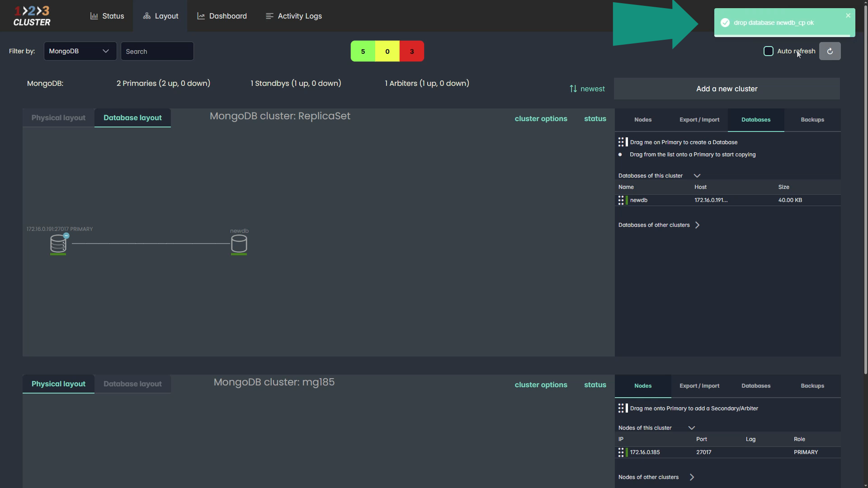Switch mg185 to Database layout tab
This screenshot has height=488, width=868.
click(x=132, y=384)
